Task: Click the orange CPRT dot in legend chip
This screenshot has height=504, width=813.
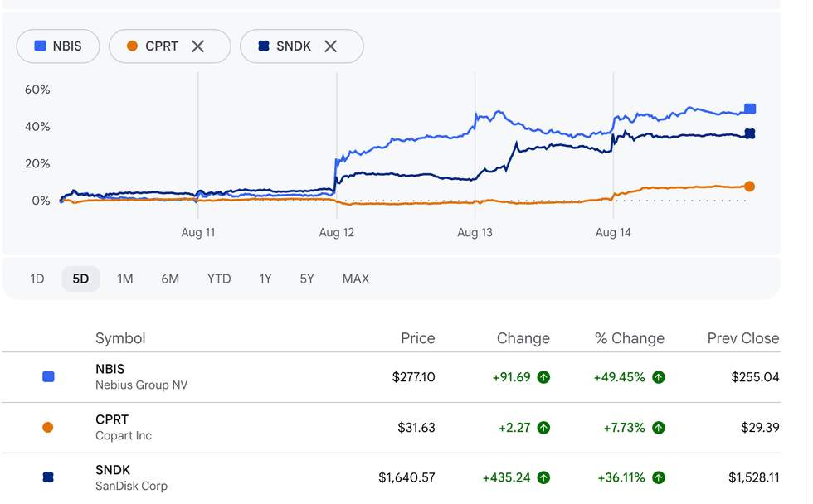Action: (132, 46)
